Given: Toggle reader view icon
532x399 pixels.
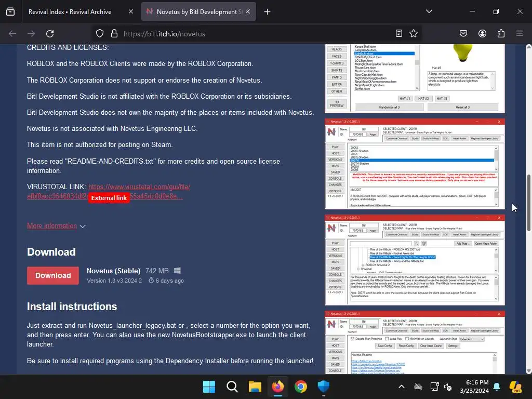Looking at the screenshot, I should [399, 34].
